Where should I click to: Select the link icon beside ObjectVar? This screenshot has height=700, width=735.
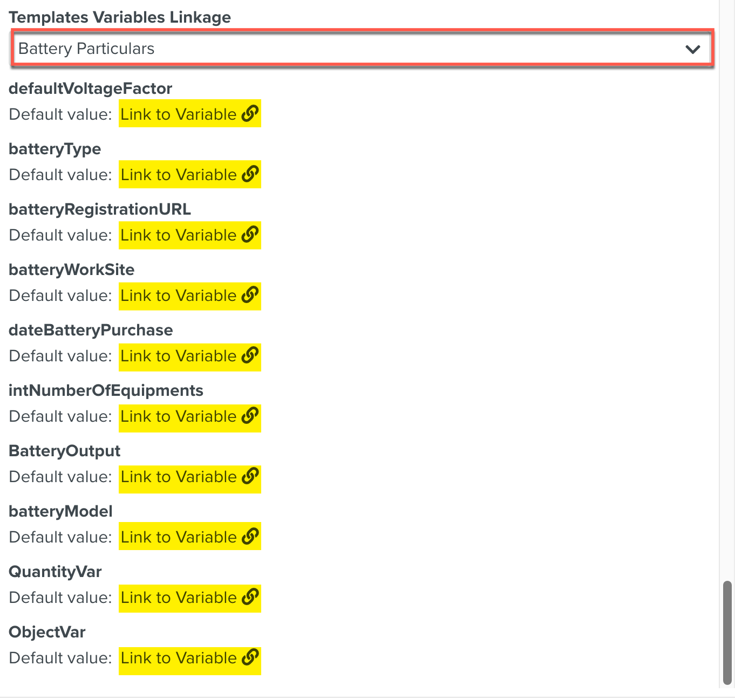click(x=250, y=658)
